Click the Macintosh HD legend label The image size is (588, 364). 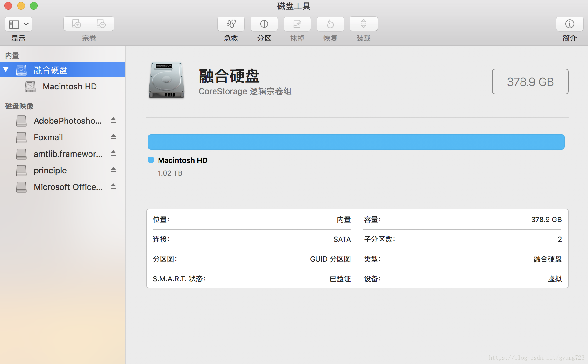183,160
